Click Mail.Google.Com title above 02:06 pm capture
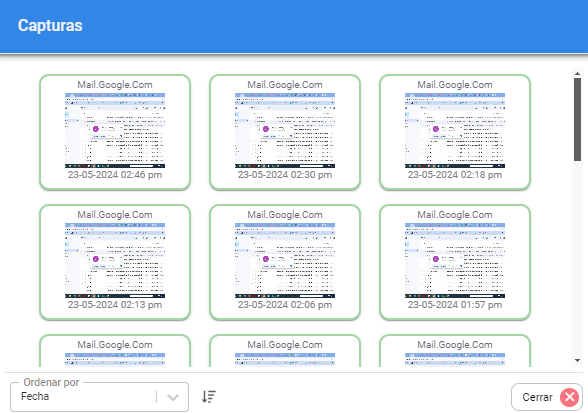The height and width of the screenshot is (413, 588). click(x=285, y=215)
